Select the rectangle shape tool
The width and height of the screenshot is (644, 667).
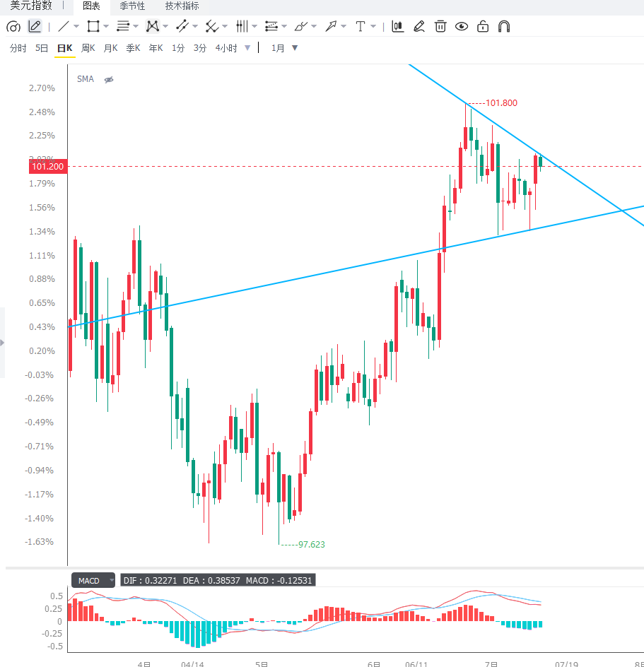93,26
